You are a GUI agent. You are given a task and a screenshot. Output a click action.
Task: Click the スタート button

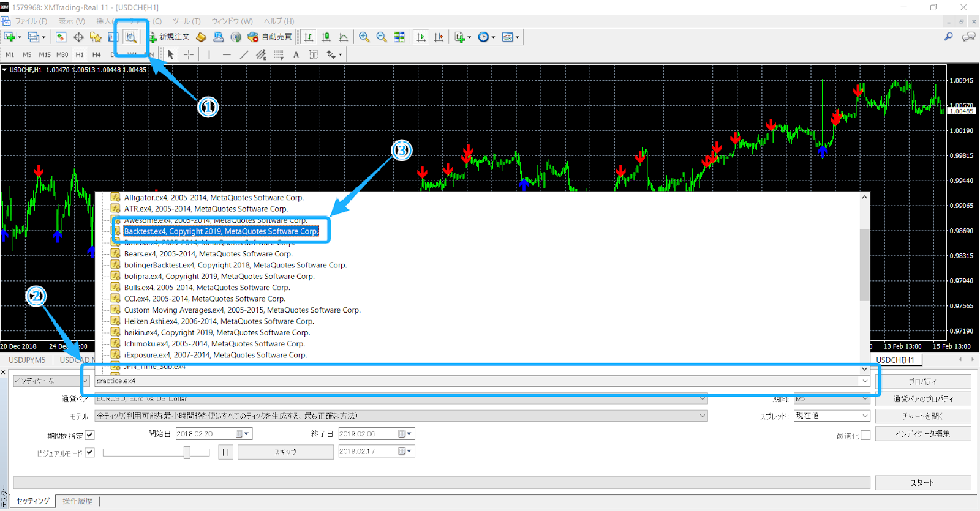[923, 482]
